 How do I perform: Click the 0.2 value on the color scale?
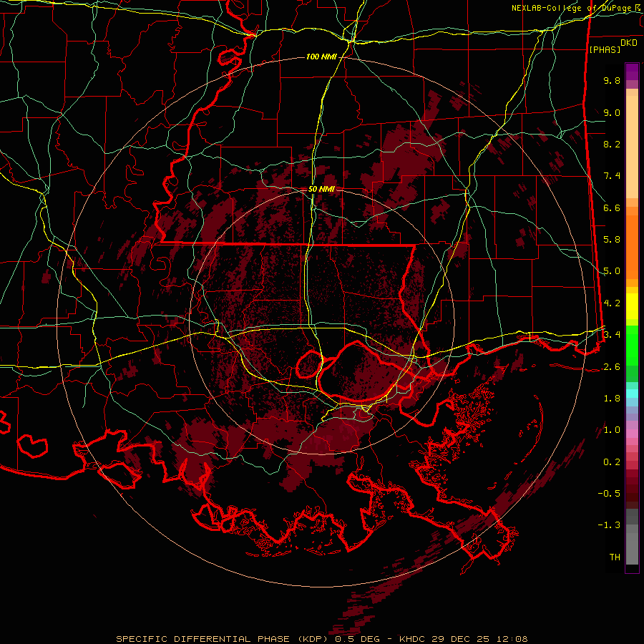[x=612, y=462]
